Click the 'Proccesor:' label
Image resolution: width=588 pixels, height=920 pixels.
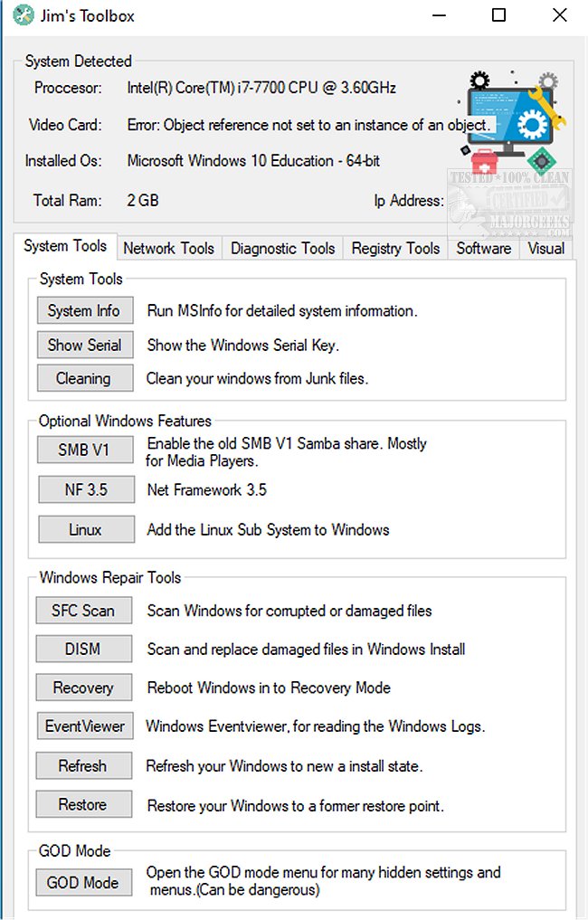point(68,88)
